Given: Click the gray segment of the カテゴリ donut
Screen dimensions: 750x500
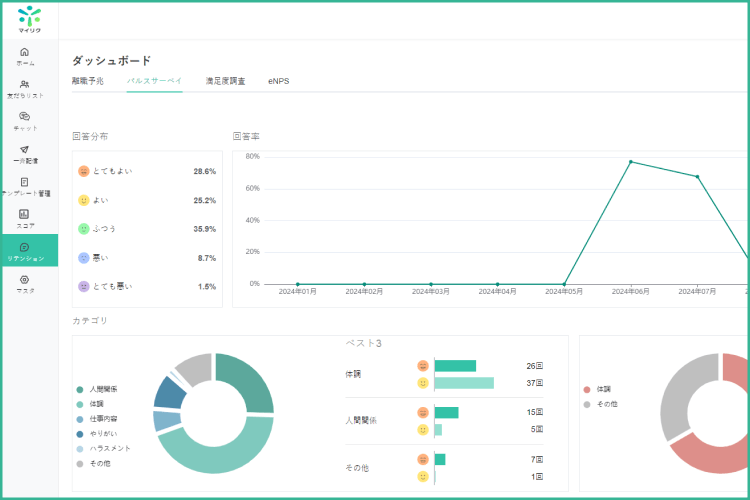Looking at the screenshot, I should [197, 367].
